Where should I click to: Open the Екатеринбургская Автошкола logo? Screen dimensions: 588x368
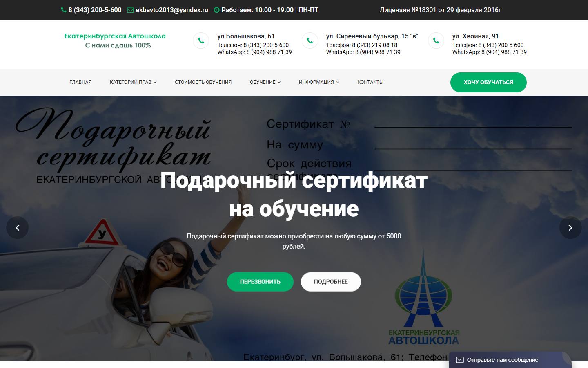pos(115,40)
